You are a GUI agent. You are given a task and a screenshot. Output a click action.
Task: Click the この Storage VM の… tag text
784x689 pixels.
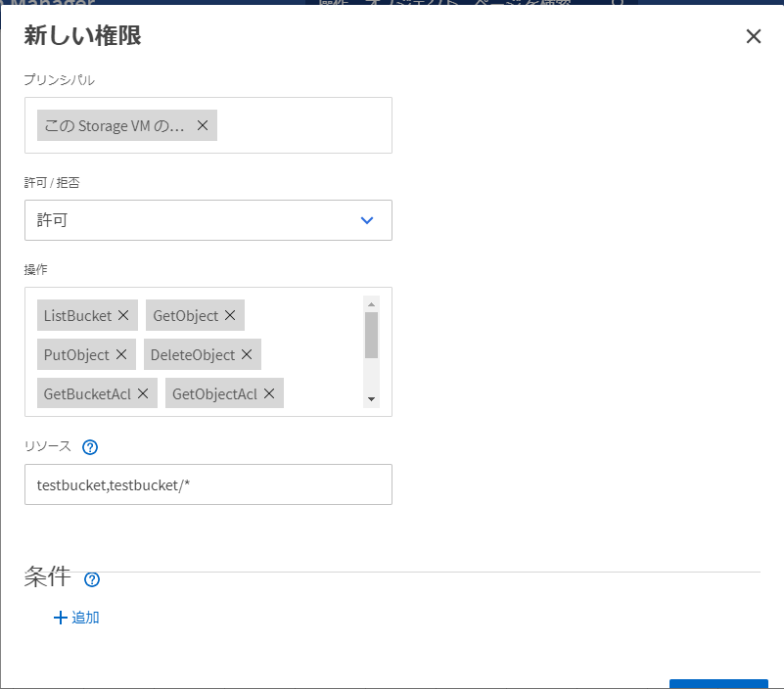click(115, 125)
